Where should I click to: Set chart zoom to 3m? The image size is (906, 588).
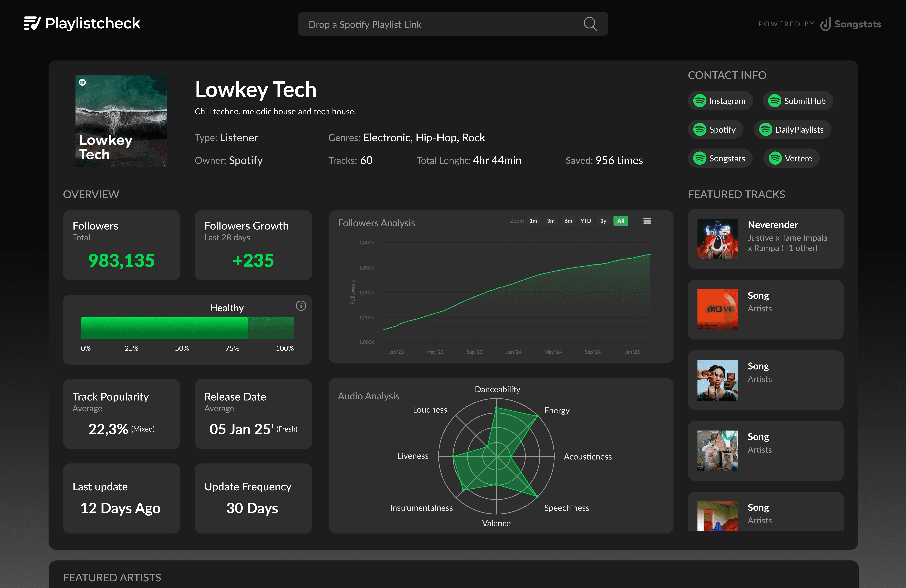[x=551, y=221]
